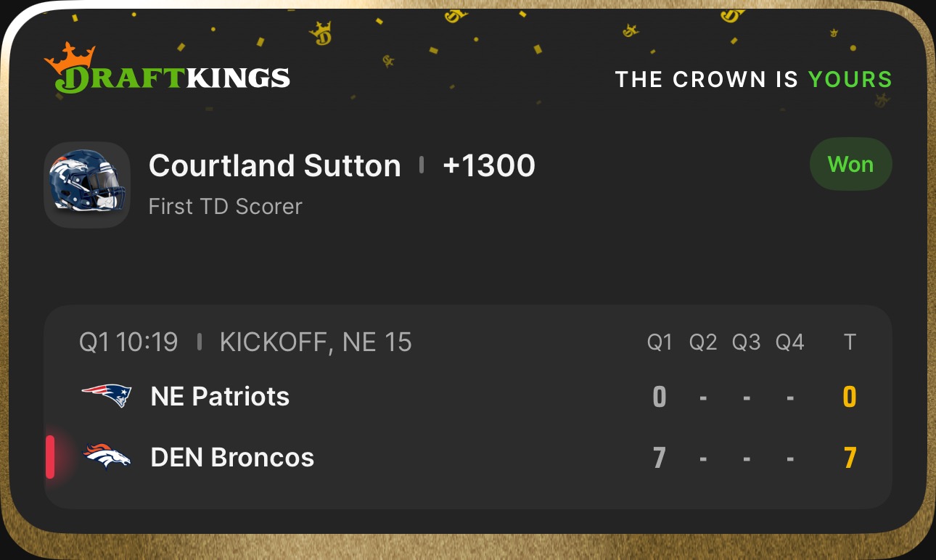Click THE CROWN IS YOURS banner text
936x560 pixels.
(753, 79)
